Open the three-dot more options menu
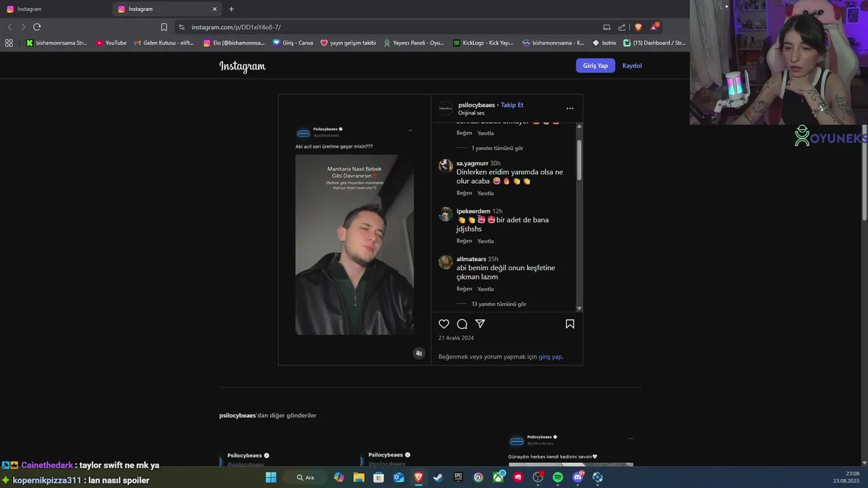Screen dimensions: 868x488 [x=570, y=108]
